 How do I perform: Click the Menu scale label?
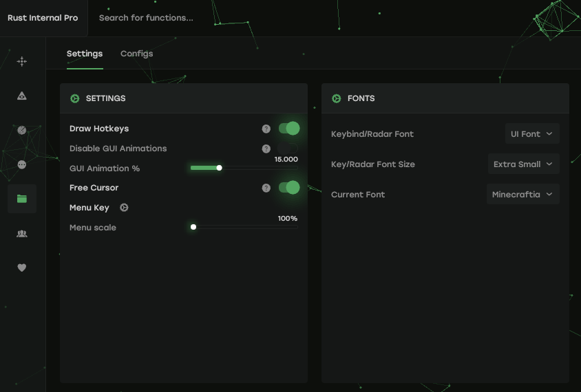[x=93, y=228]
